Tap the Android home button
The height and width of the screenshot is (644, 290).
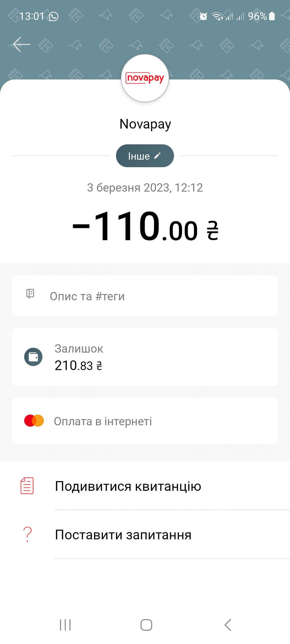click(146, 625)
